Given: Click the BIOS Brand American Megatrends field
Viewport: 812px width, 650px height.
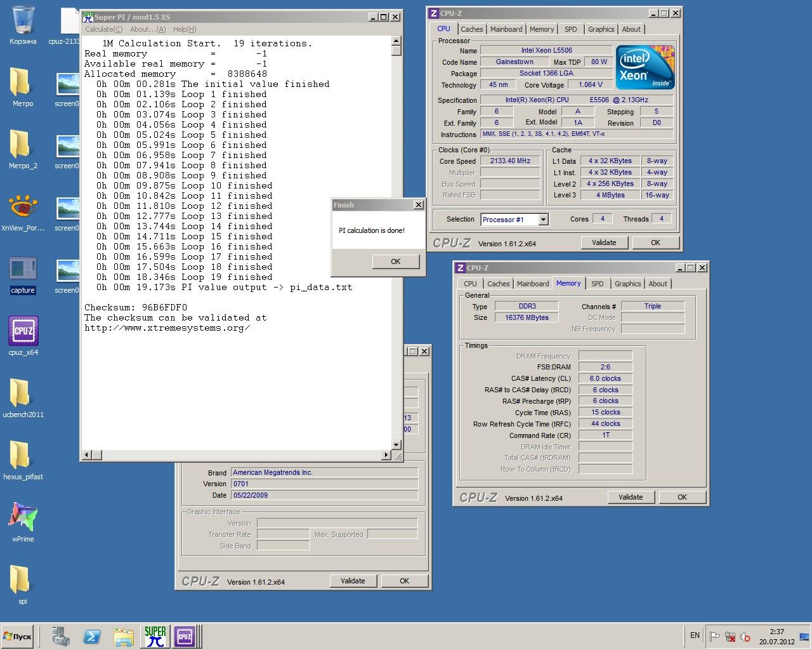Looking at the screenshot, I should click(324, 472).
